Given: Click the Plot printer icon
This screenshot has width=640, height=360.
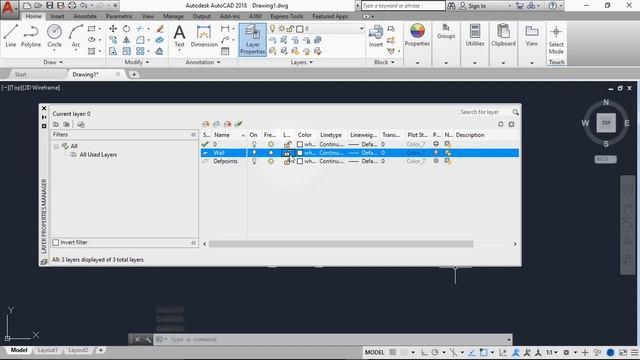Looking at the screenshot, I should click(x=72, y=6).
